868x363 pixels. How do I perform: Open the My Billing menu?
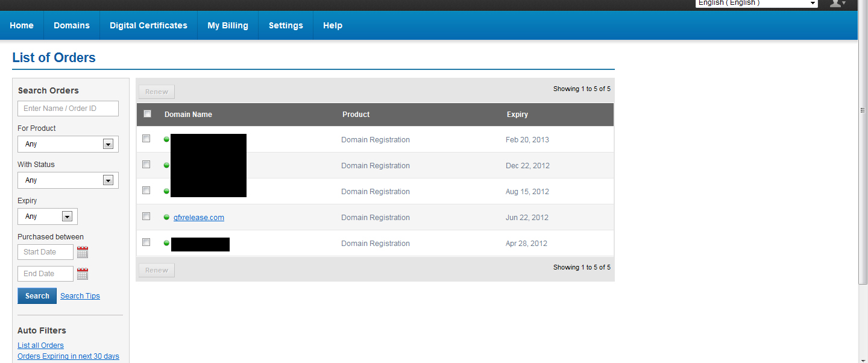pyautogui.click(x=228, y=25)
